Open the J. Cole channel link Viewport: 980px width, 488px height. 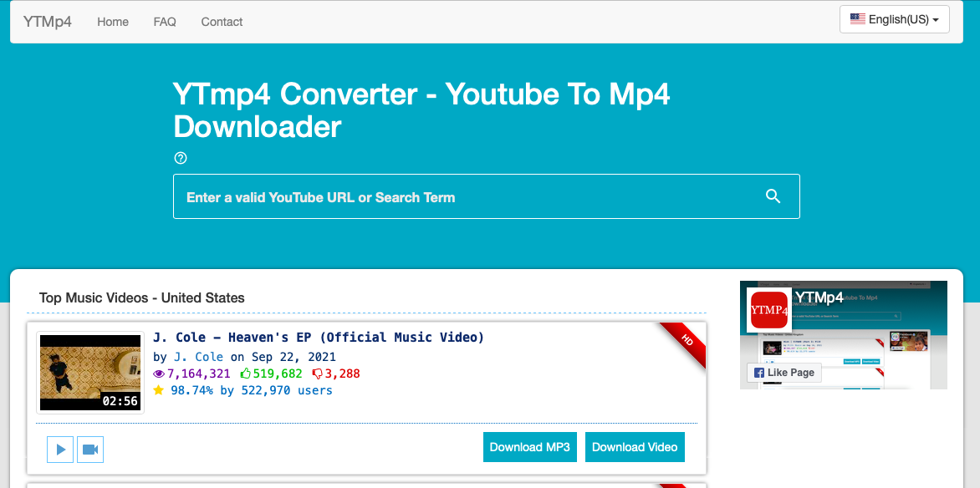(198, 358)
